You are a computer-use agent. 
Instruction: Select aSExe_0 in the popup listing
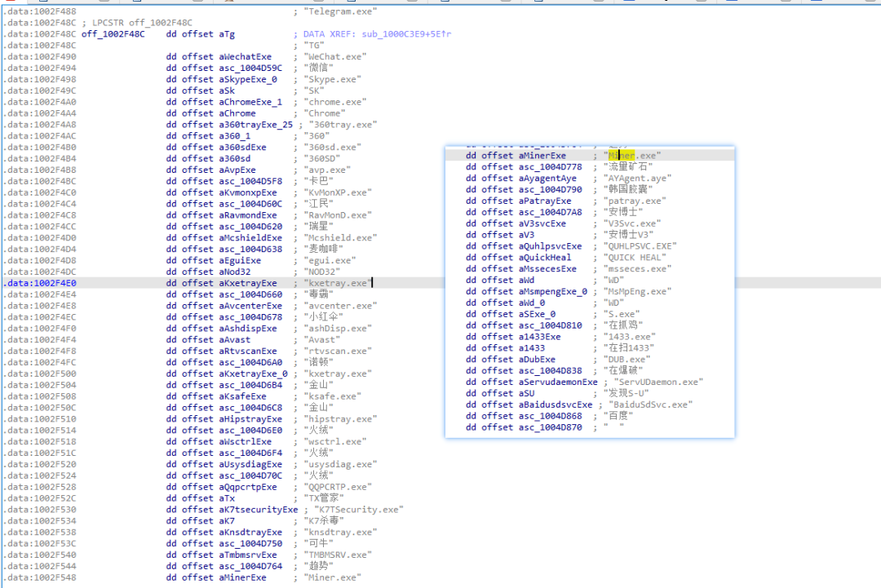(x=537, y=314)
